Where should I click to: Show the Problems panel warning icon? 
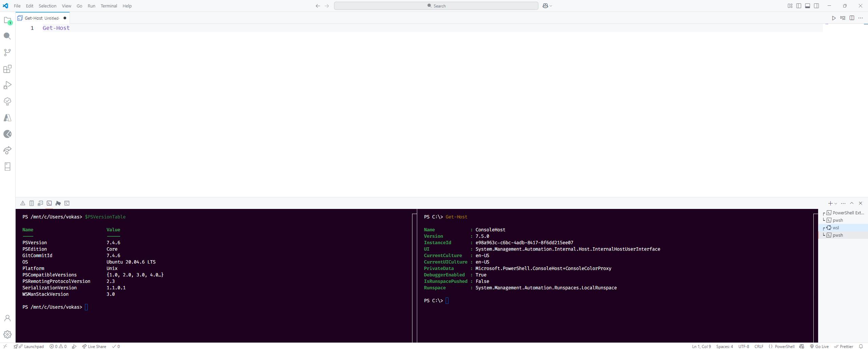pos(23,203)
